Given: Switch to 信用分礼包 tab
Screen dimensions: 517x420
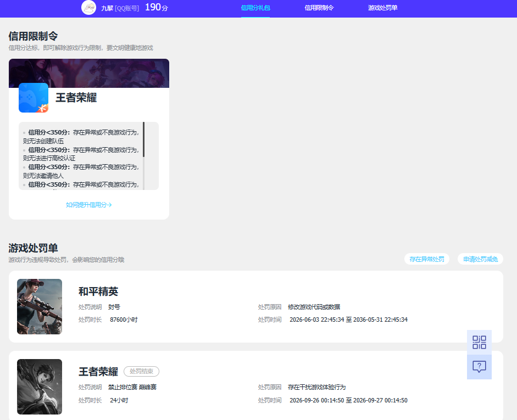Looking at the screenshot, I should coord(255,8).
